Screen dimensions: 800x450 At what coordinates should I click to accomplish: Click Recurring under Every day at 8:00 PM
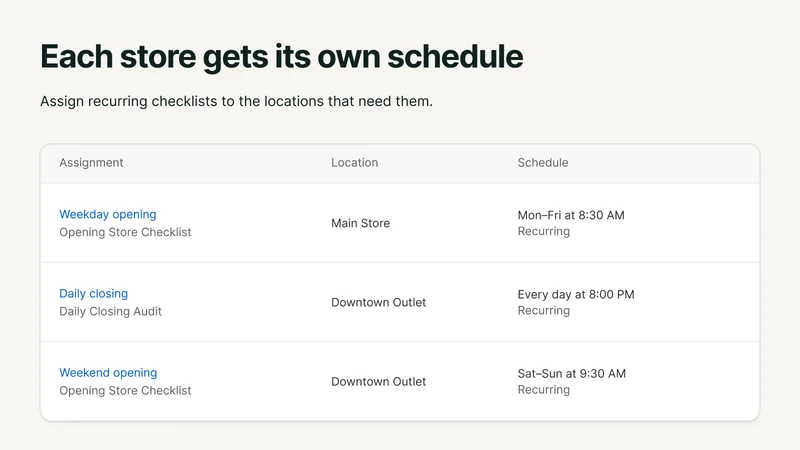[x=543, y=310]
